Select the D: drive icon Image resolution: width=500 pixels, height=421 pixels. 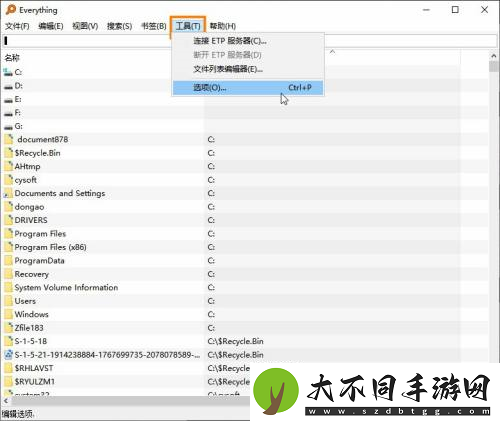click(x=8, y=86)
